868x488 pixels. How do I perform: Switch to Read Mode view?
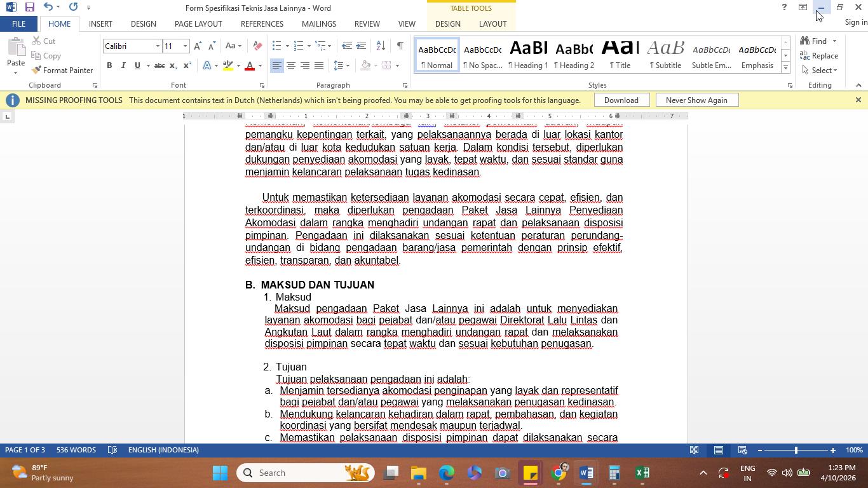(695, 450)
